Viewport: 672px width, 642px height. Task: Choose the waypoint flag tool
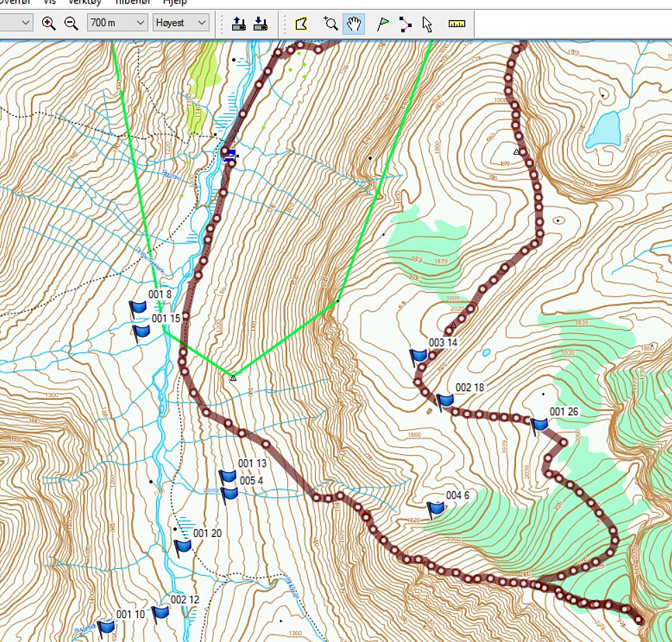tap(383, 24)
